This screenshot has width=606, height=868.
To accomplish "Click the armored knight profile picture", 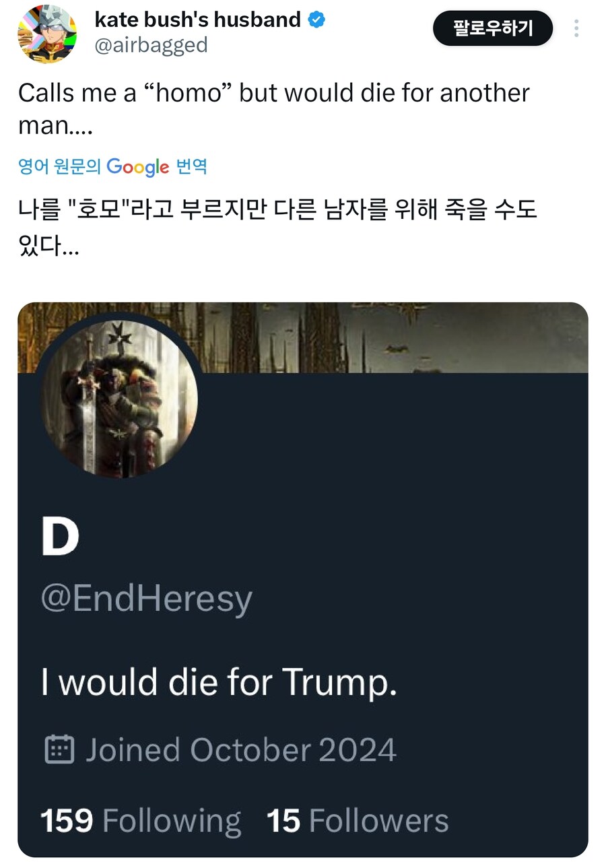I will pos(119,398).
